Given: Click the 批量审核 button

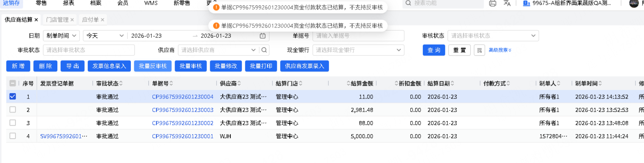Looking at the screenshot, I should point(190,66).
